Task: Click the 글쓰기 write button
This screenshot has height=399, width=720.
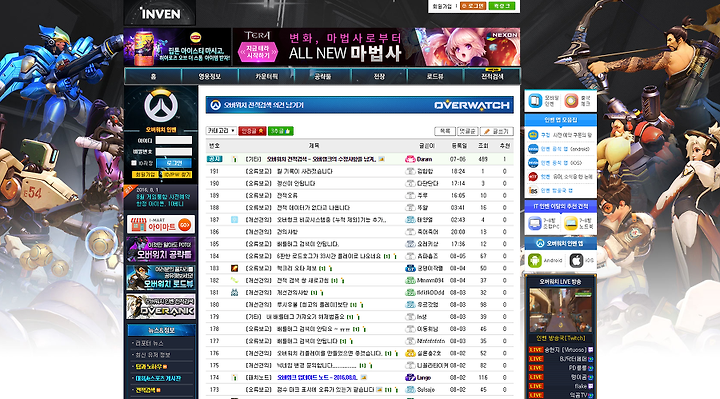Action: [496, 131]
